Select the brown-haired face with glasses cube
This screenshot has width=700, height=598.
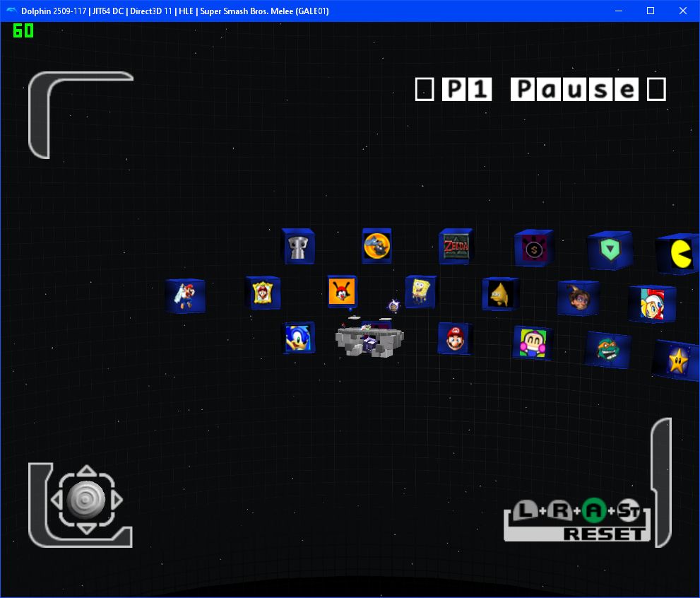pyautogui.click(x=578, y=298)
